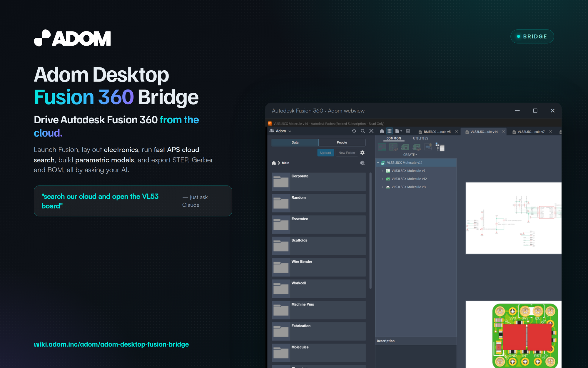
Task: Open the wiki.adom.inc fusion bridge link
Action: (x=111, y=344)
